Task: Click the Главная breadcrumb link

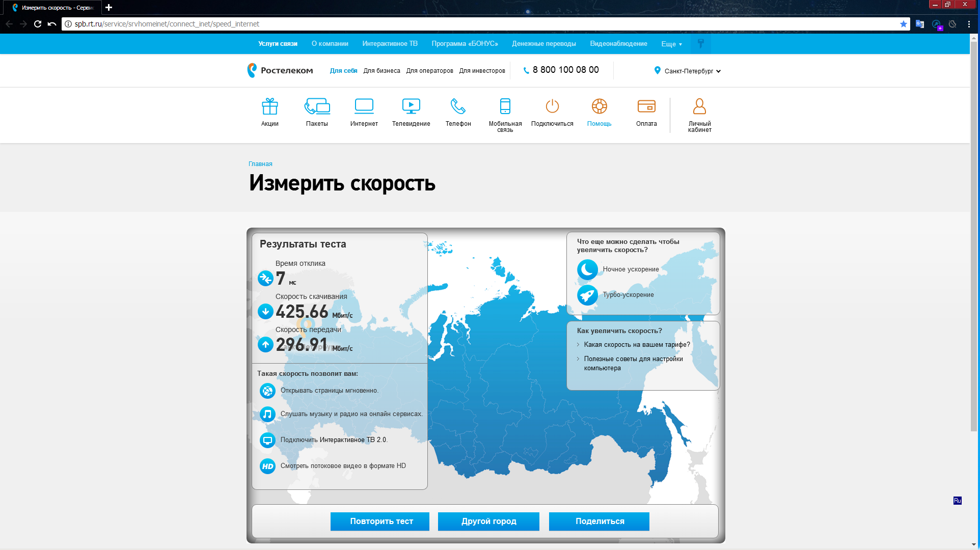Action: (x=260, y=164)
